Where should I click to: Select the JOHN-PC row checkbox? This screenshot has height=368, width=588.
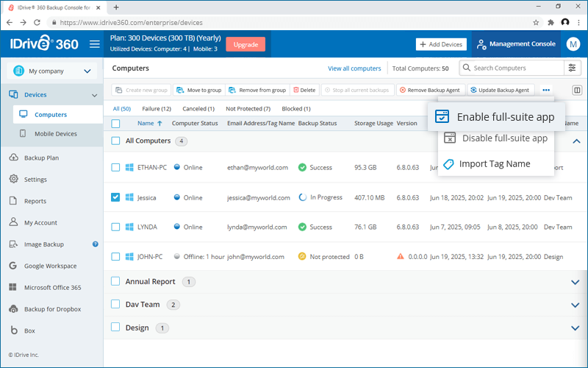click(115, 256)
